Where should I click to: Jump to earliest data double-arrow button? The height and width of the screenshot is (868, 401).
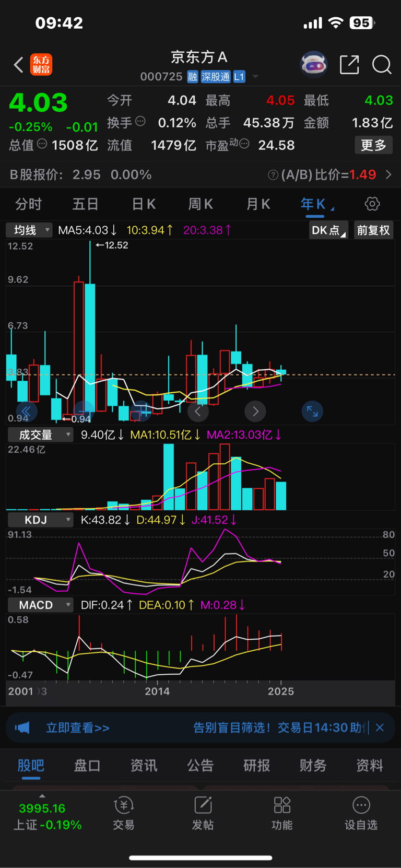26,412
